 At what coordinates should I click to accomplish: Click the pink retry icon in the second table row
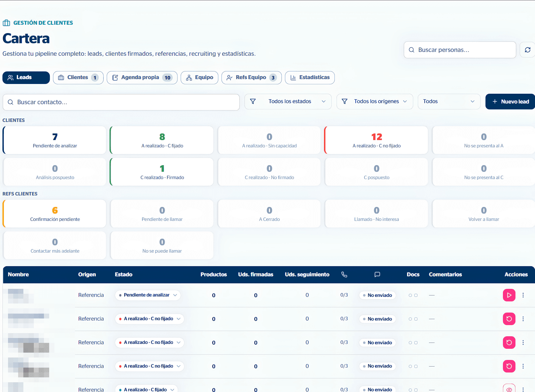[x=509, y=319]
